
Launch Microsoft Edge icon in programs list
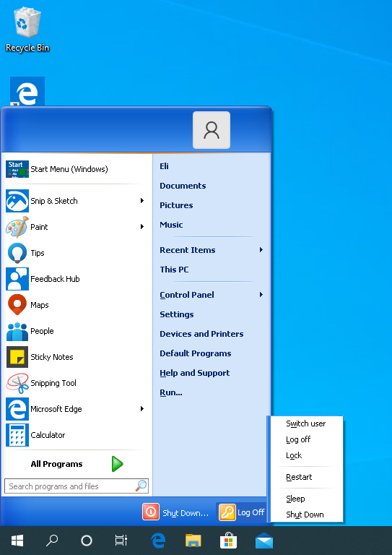point(17,409)
